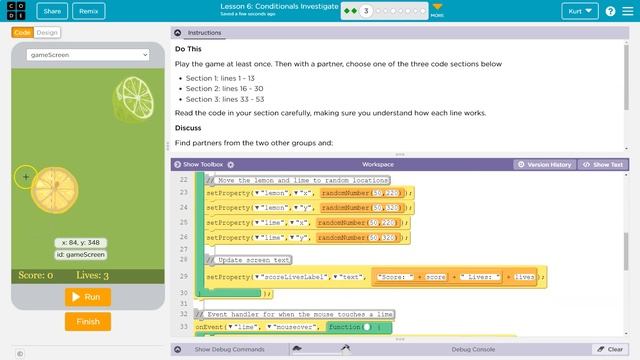Screen dimensions: 640x360
Task: Click the score variable block on line 29
Action: 436,277
